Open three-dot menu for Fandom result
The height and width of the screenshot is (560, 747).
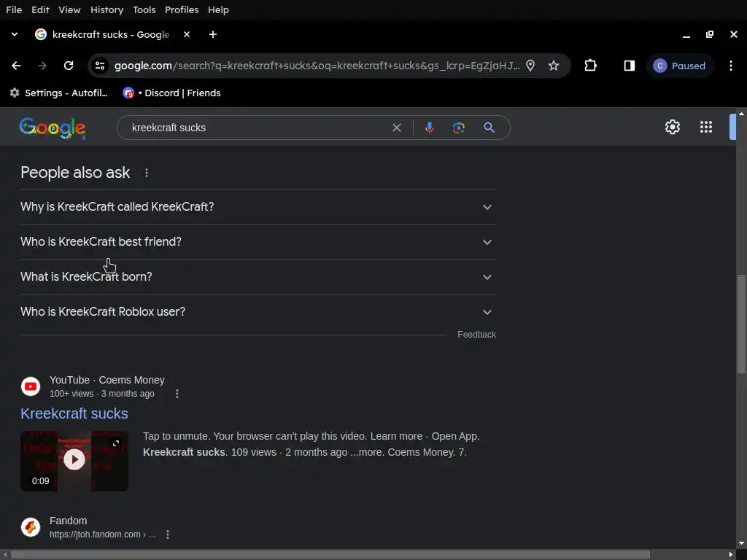click(168, 534)
